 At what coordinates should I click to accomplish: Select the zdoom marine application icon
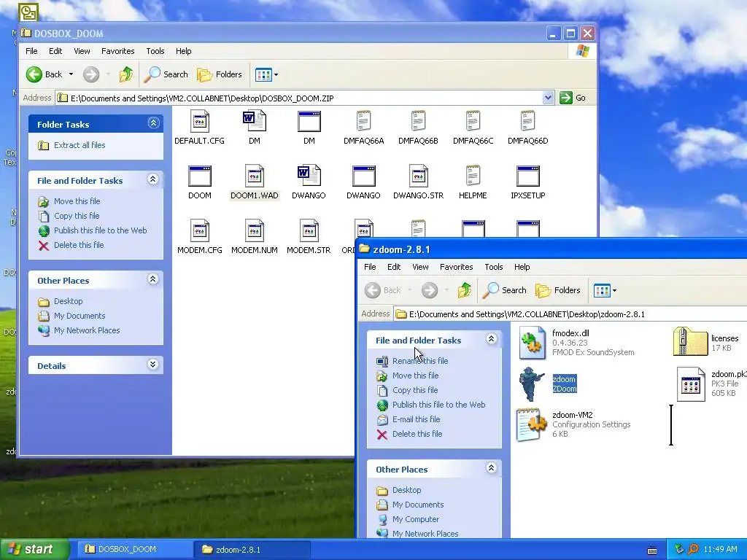click(x=532, y=384)
